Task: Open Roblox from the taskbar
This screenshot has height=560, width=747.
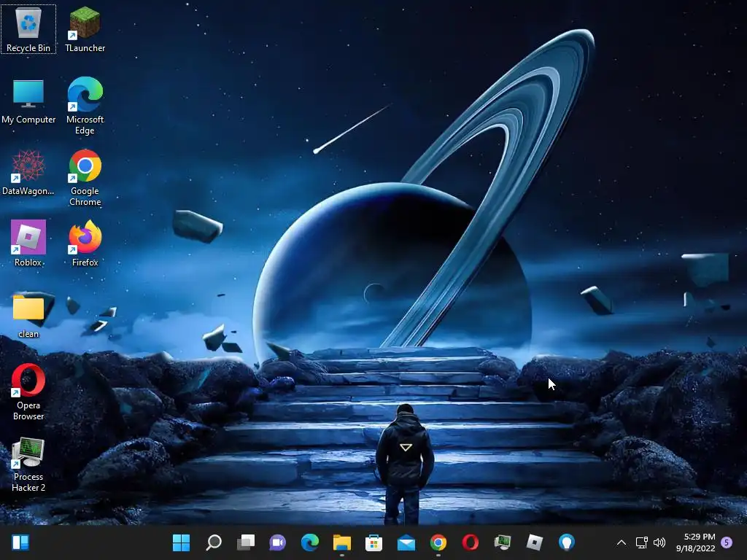Action: coord(535,542)
